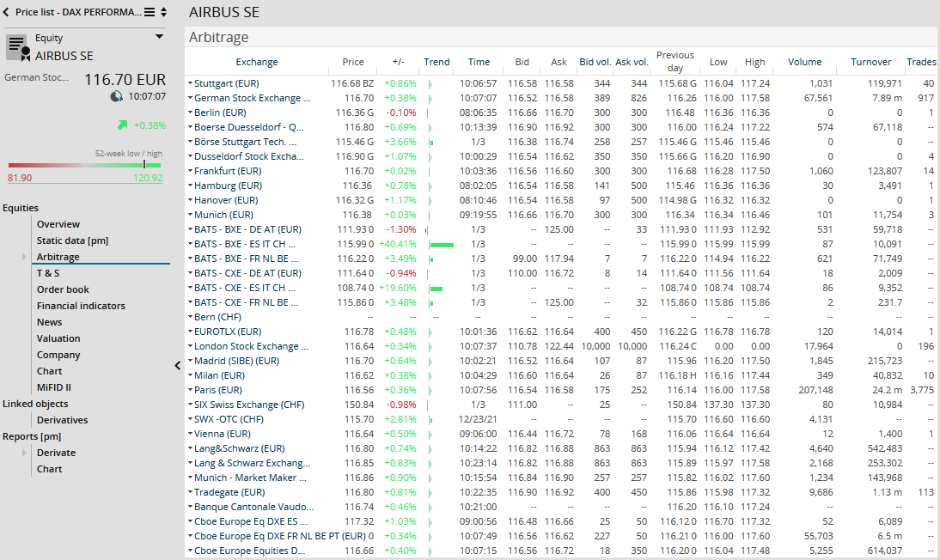Click the back arrow beside Price list
This screenshot has height=560, width=940.
click(x=6, y=12)
